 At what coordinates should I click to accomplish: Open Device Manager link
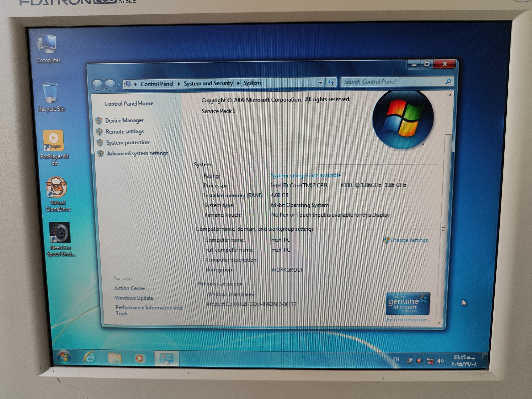click(124, 121)
